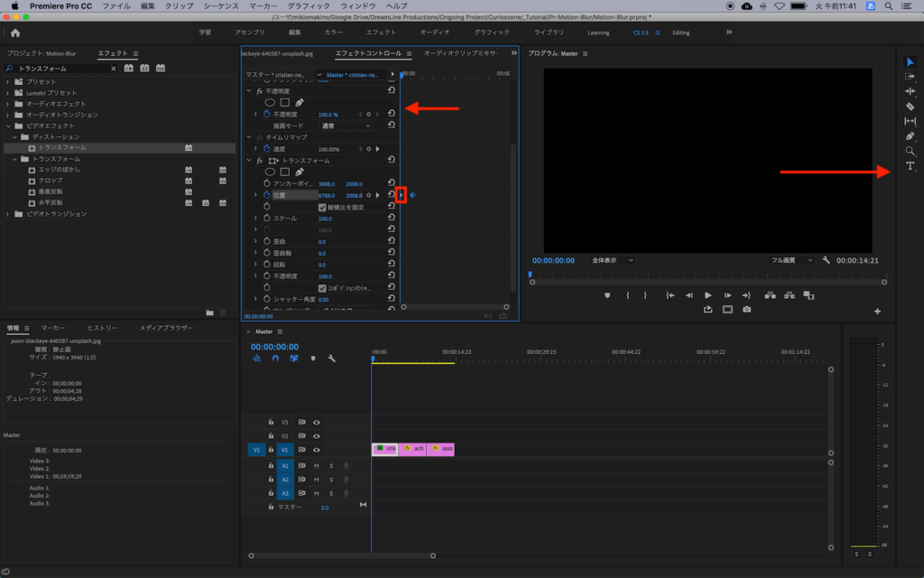The width and height of the screenshot is (924, 578).
Task: Mute audio track A1
Action: (316, 466)
